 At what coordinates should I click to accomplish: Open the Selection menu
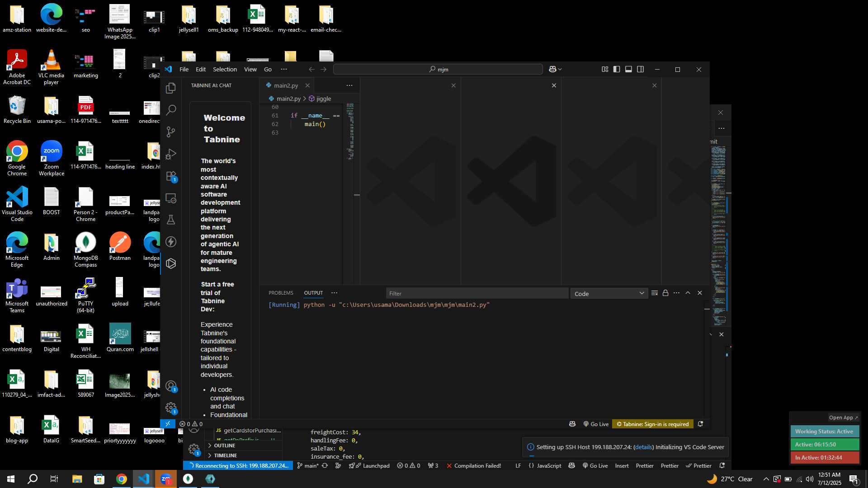coord(225,69)
